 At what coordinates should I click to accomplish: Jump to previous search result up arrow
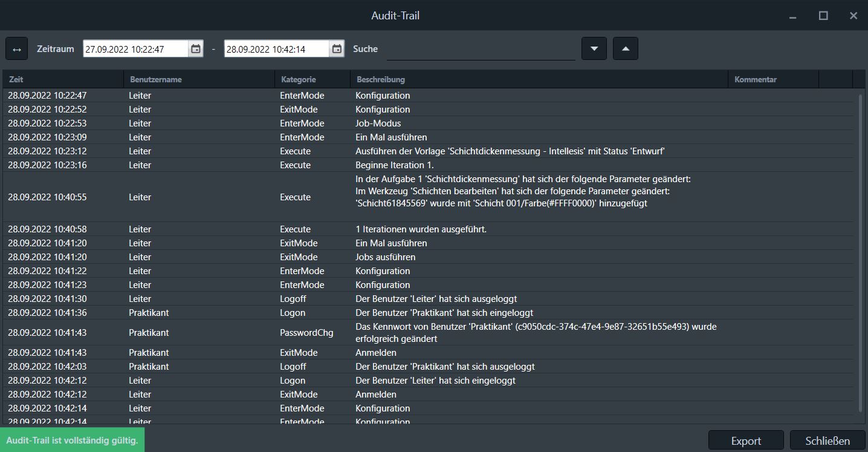pos(625,49)
